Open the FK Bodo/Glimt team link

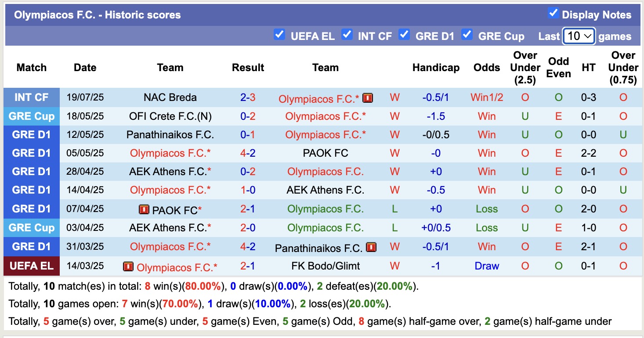click(325, 266)
